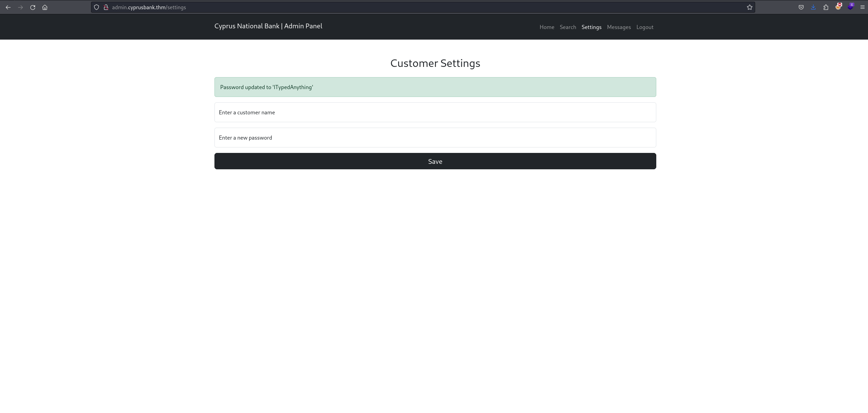Open the Pocket save icon

tap(801, 7)
